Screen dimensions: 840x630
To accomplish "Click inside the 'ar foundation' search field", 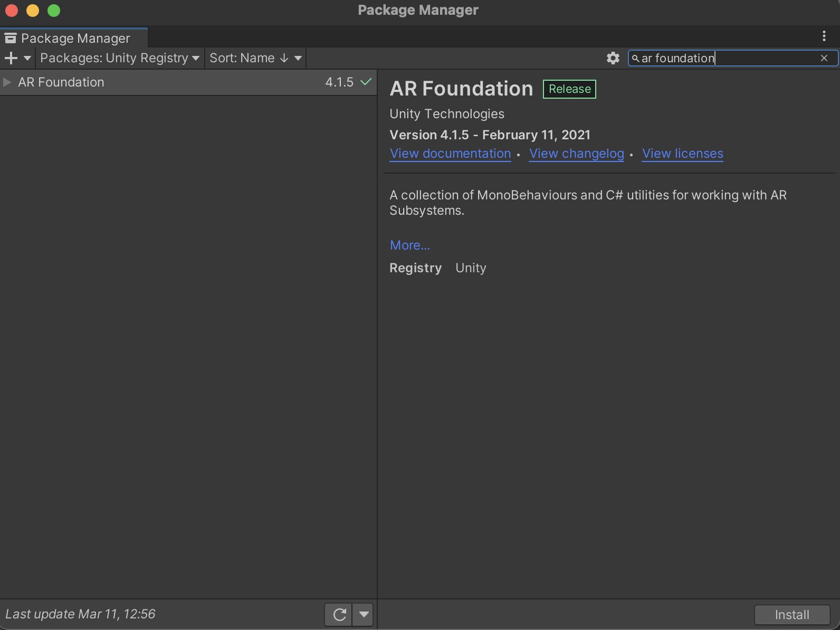I will (x=728, y=58).
